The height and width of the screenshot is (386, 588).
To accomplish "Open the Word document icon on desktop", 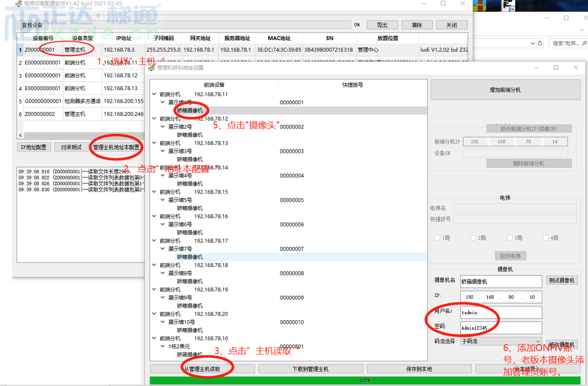I will pos(507,5).
